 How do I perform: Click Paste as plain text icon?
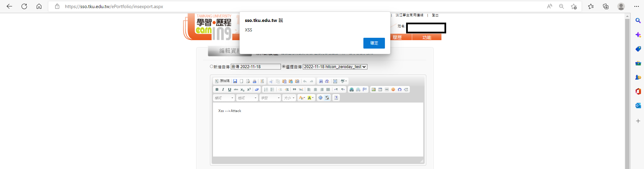coord(291,81)
